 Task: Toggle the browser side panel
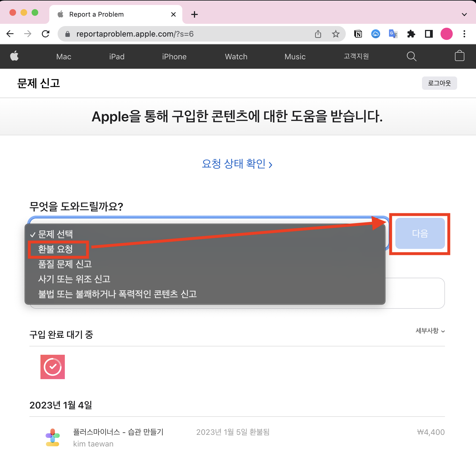(x=429, y=34)
